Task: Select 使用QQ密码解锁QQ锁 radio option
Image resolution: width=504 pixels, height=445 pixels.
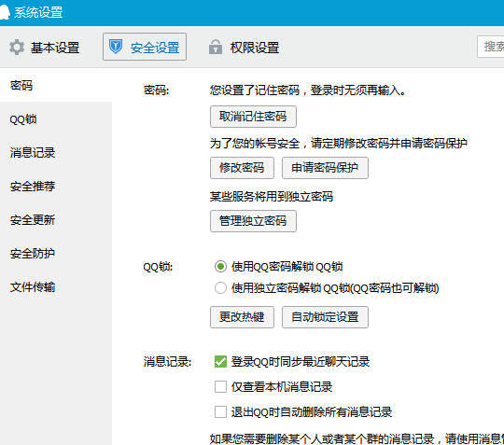Action: tap(220, 267)
